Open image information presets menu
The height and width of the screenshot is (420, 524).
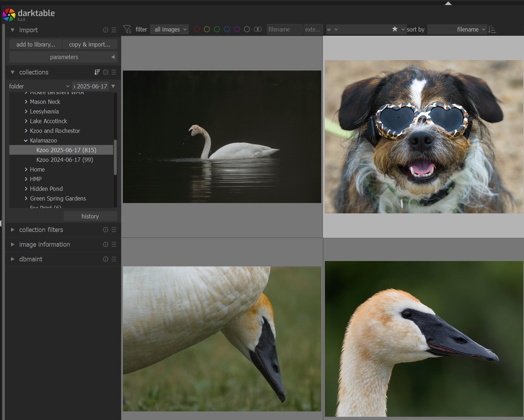pos(114,245)
